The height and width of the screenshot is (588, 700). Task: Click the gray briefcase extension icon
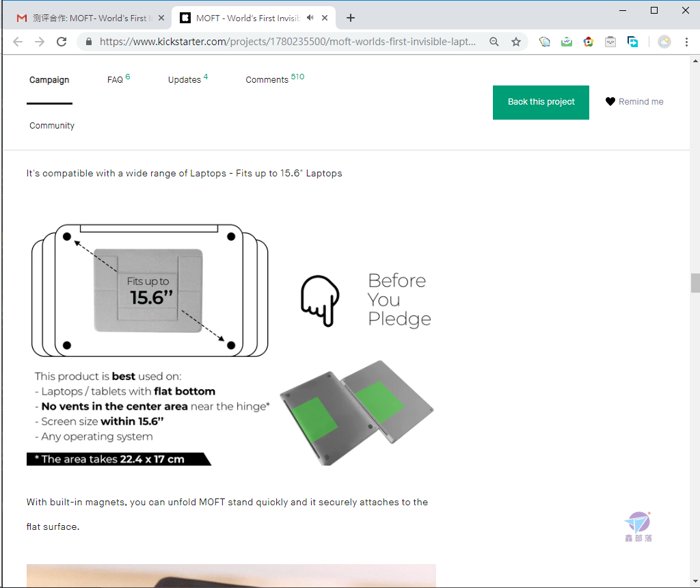(610, 42)
